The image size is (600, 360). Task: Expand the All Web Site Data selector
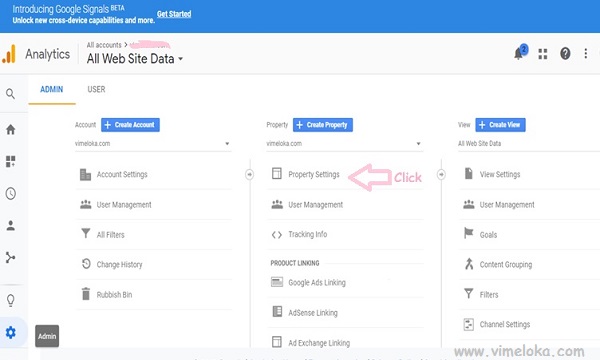(135, 59)
